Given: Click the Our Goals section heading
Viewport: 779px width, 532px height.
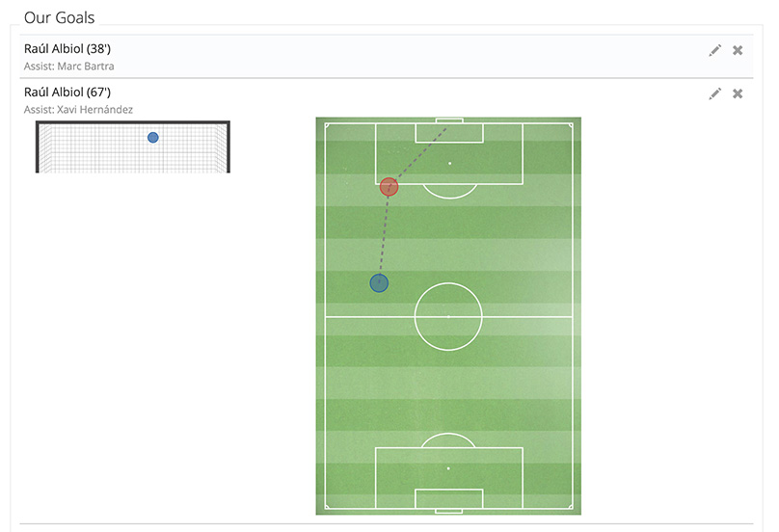Looking at the screenshot, I should click(59, 17).
